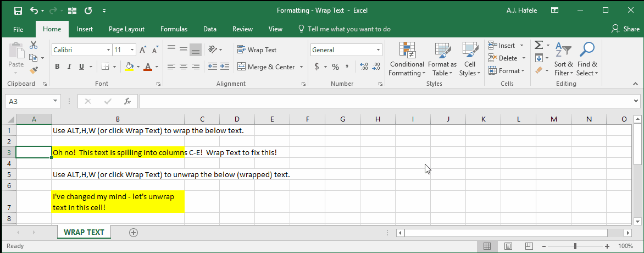Screen dimensions: 644x253
Task: Open the General number format dropdown
Action: click(379, 50)
